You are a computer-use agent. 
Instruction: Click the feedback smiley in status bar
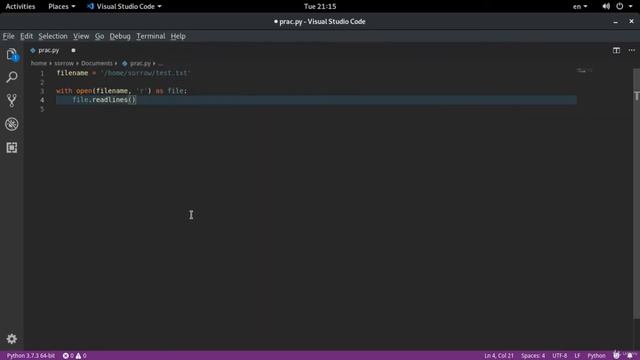[x=616, y=356]
